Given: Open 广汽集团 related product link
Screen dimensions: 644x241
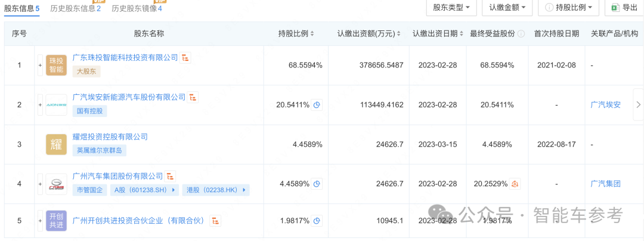Looking at the screenshot, I should pos(605,184).
